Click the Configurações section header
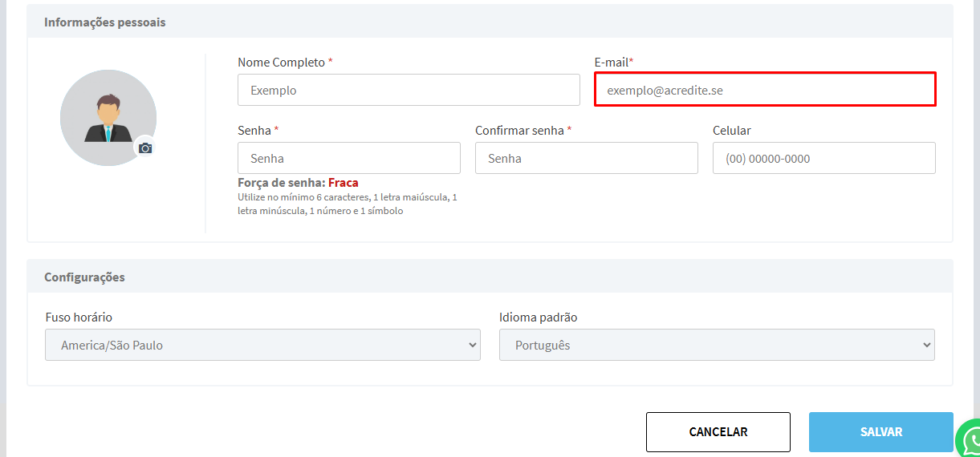Screen dimensions: 980x457 point(84,277)
